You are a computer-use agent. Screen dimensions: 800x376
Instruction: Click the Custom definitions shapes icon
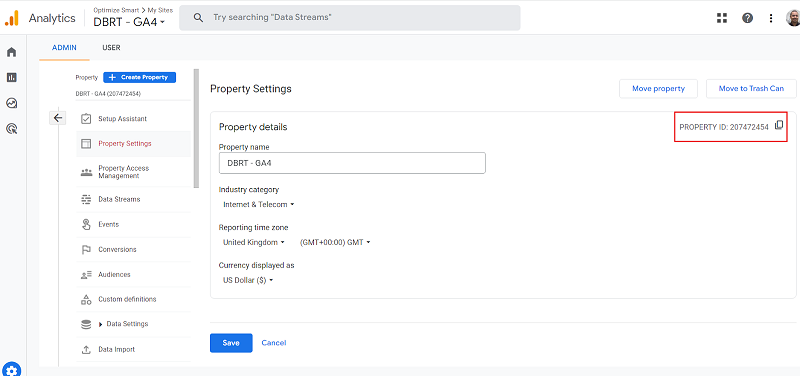[x=86, y=299]
